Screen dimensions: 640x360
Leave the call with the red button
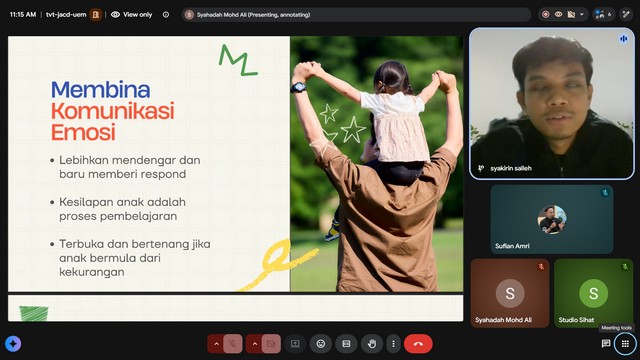418,344
